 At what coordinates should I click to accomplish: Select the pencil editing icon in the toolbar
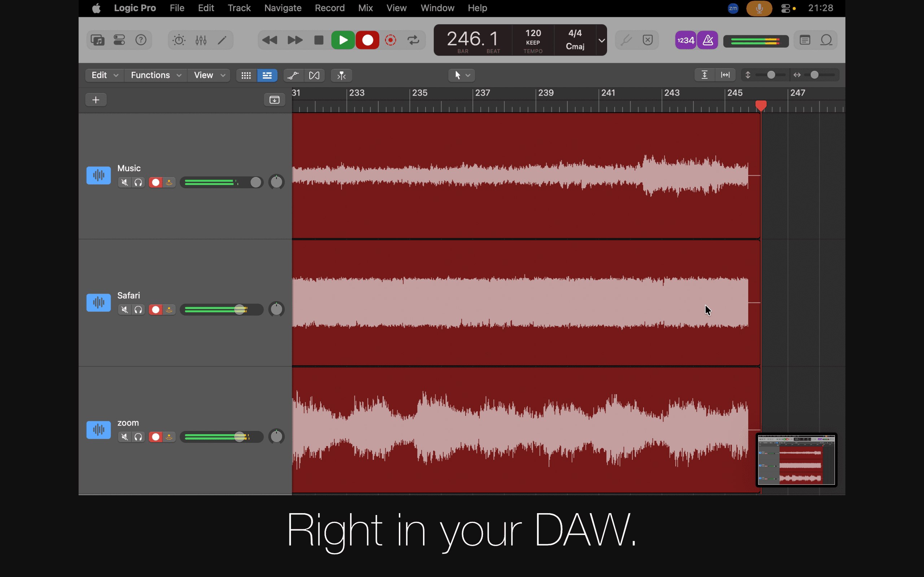coord(223,40)
